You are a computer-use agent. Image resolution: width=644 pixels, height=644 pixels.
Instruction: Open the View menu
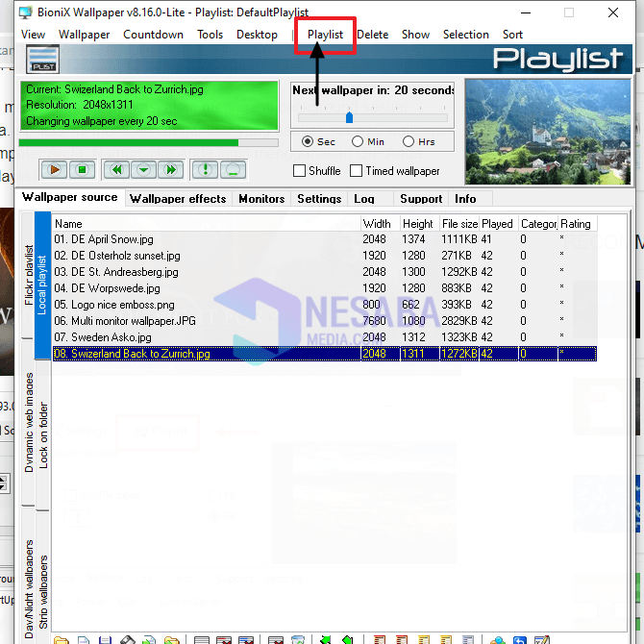33,35
